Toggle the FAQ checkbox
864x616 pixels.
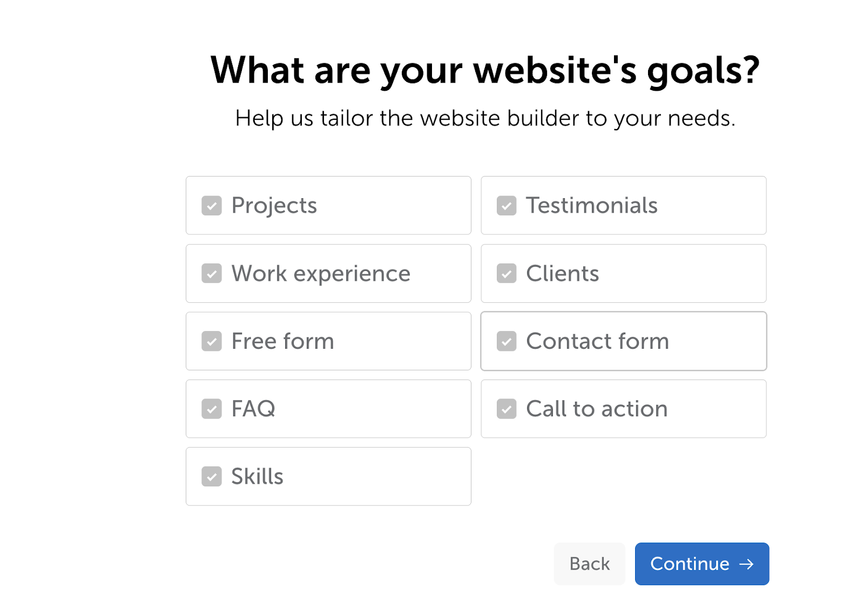coord(212,409)
